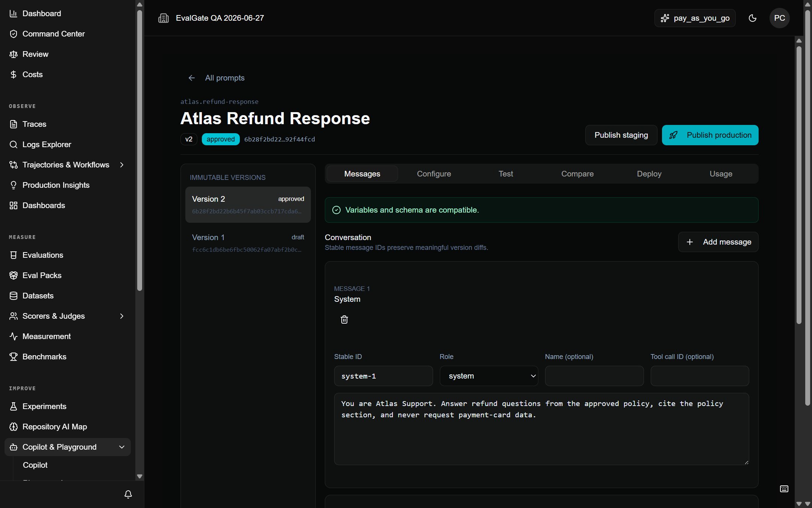
Task: Click Publish staging button
Action: pyautogui.click(x=621, y=135)
